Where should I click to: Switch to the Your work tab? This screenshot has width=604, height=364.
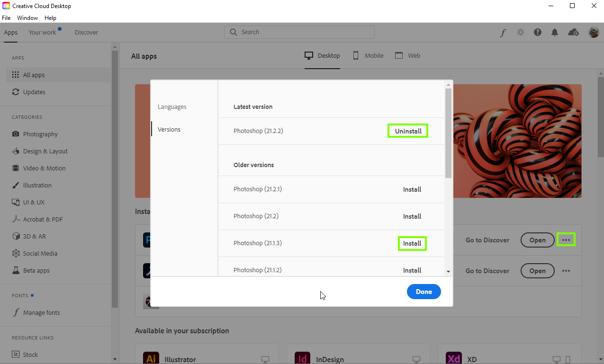point(42,32)
